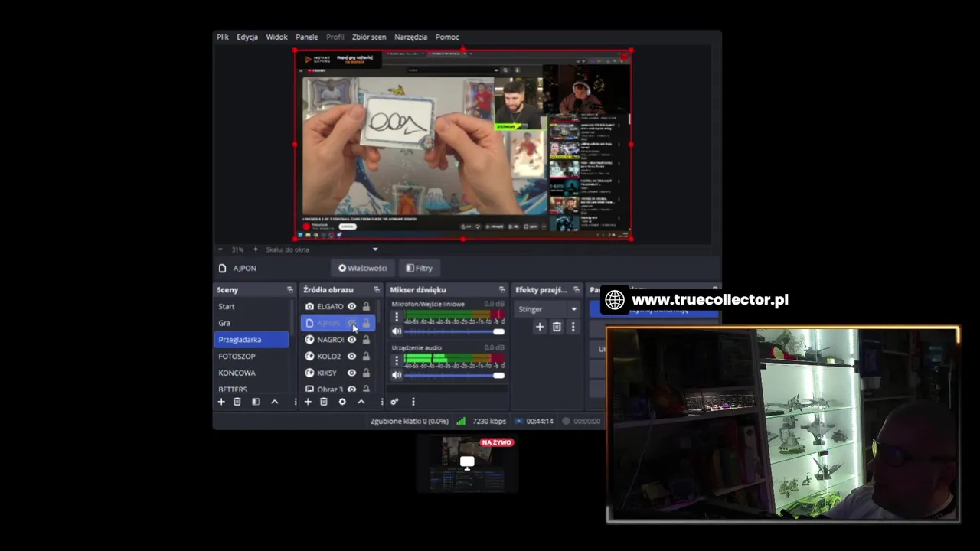Add transition with plus button
The width and height of the screenshot is (980, 551).
click(x=540, y=327)
